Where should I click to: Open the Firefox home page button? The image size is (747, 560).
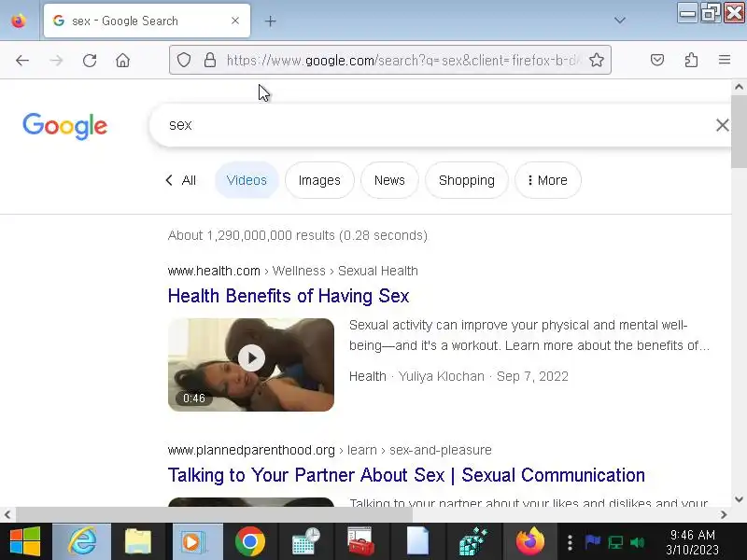123,61
